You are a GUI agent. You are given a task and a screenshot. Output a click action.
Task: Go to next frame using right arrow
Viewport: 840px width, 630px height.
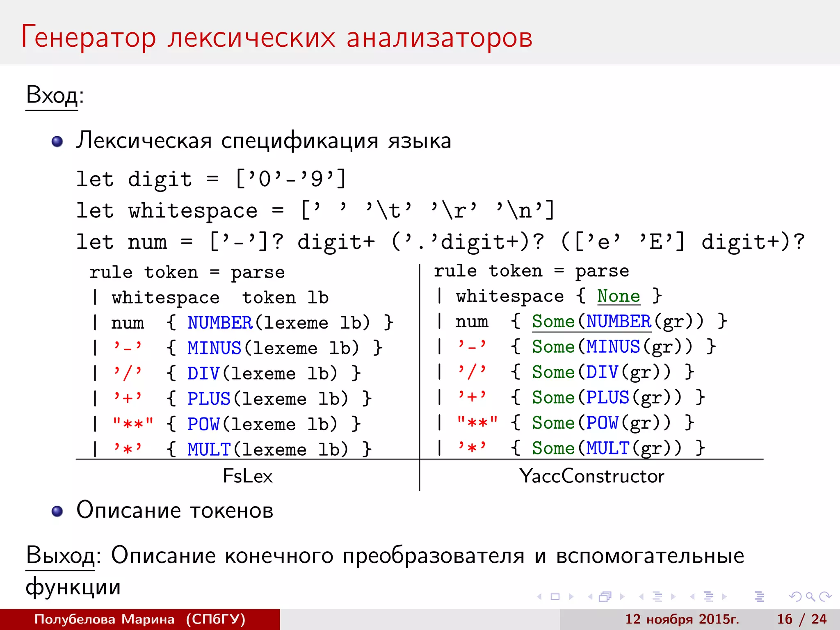(x=622, y=597)
